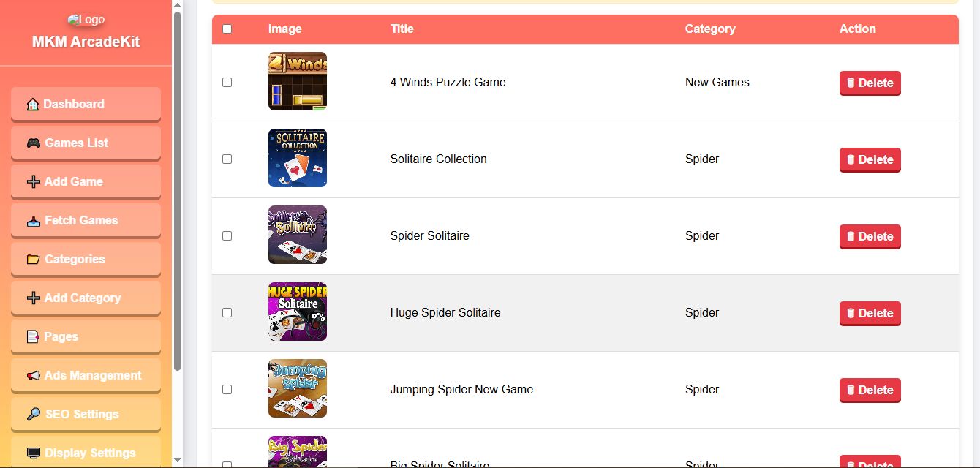Click the magnifier icon beside SEO Settings
The height and width of the screenshot is (468, 980).
click(x=34, y=415)
